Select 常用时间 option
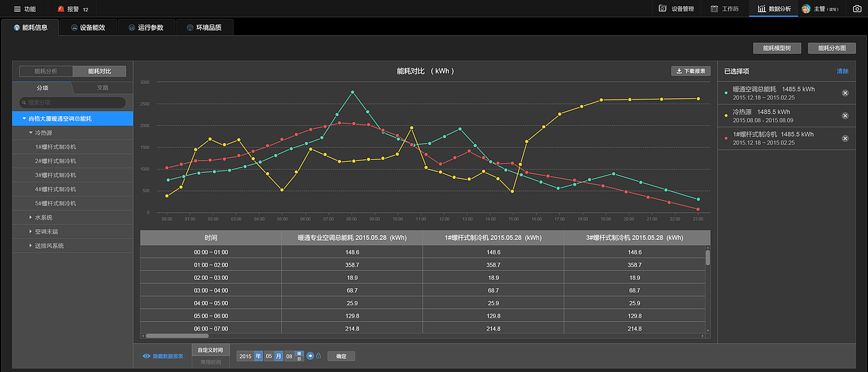868x372 pixels. click(x=210, y=363)
